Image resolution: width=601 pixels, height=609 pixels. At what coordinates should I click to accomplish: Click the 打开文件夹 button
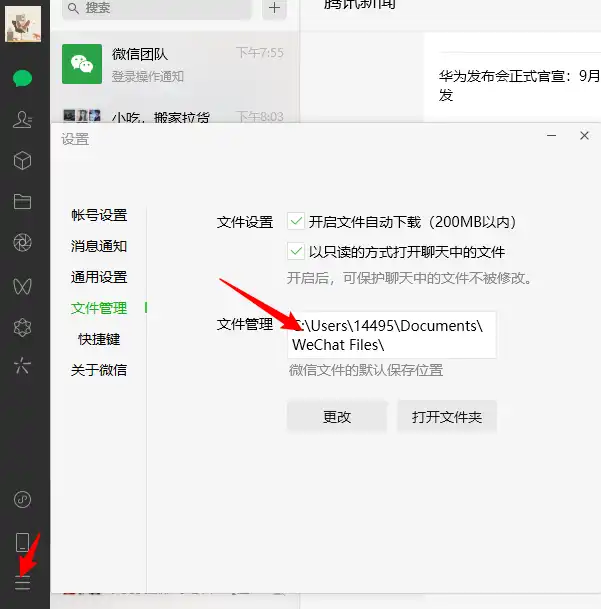[x=447, y=417]
